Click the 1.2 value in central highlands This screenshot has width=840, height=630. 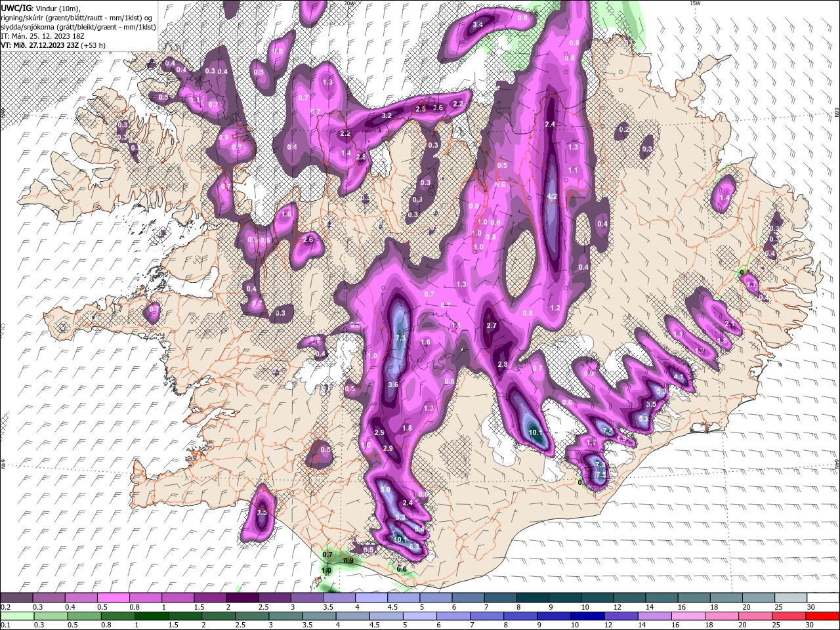pos(555,308)
